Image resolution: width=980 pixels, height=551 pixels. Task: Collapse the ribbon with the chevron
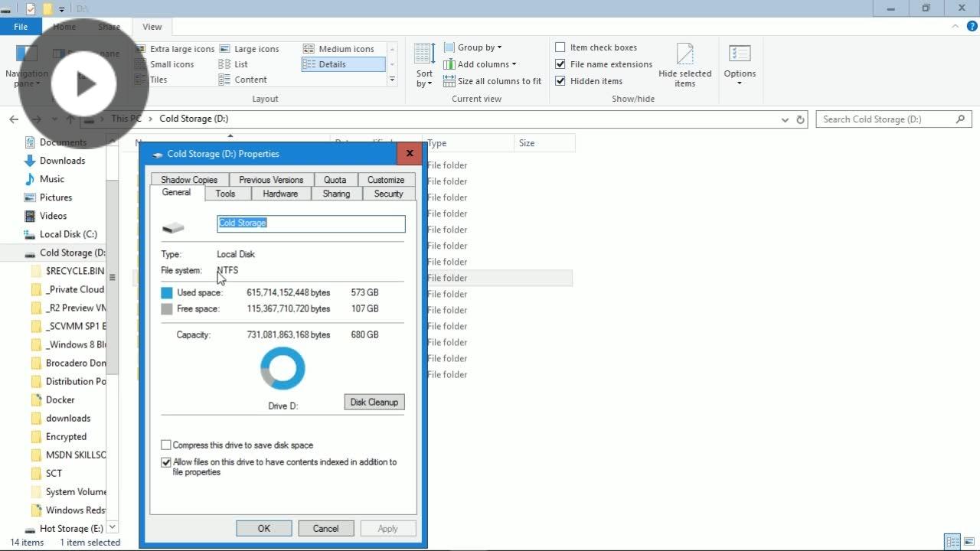coord(955,27)
